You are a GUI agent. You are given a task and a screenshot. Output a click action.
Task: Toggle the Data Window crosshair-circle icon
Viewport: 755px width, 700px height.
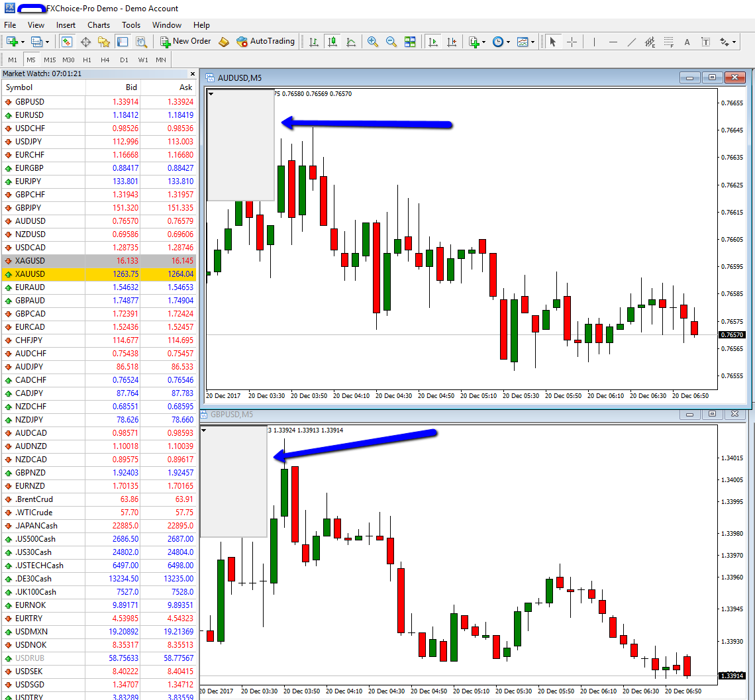click(x=85, y=42)
